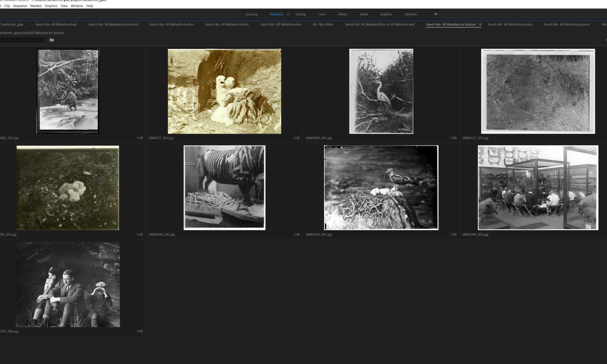Screen dimensions: 607x364
Task: Open Search Bin tab for dead
Action: pos(56,25)
